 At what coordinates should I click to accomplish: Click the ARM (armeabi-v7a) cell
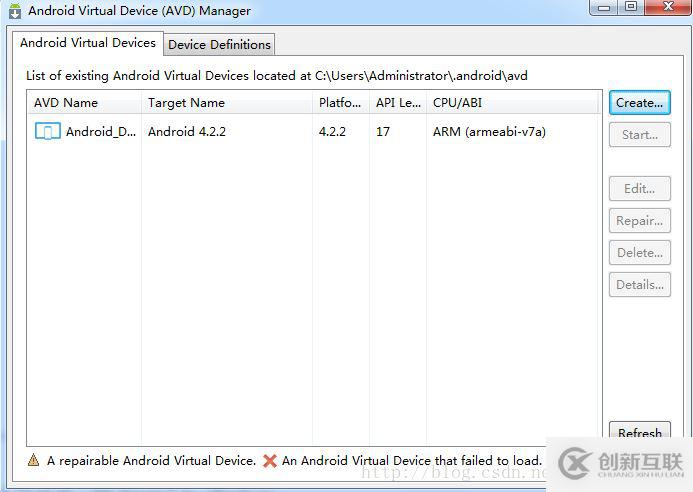tap(489, 132)
